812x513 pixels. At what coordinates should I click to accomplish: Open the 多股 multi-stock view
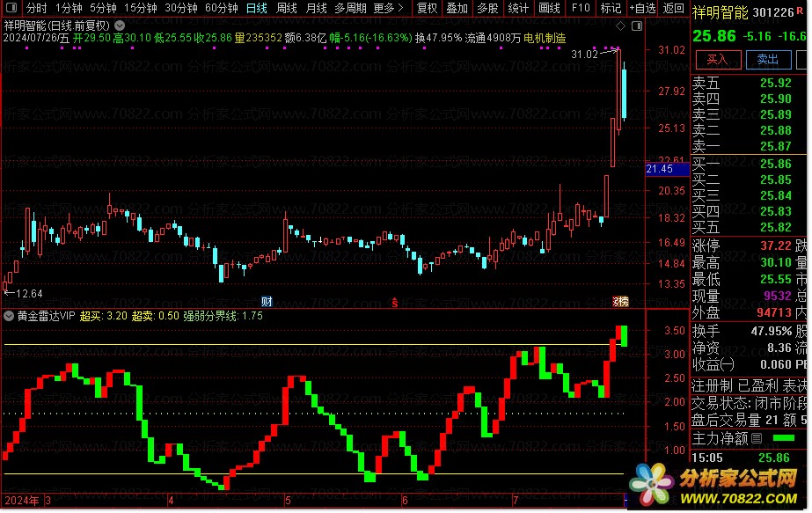(x=487, y=8)
